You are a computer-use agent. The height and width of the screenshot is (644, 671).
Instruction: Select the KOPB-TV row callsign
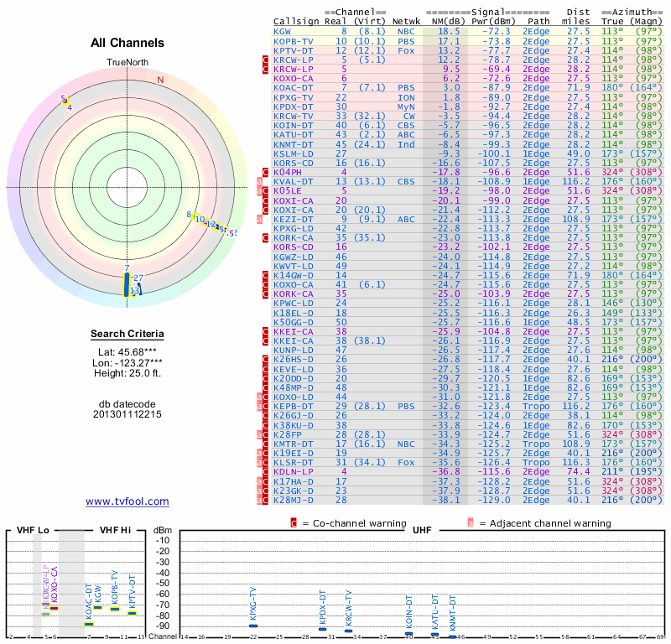coord(293,40)
